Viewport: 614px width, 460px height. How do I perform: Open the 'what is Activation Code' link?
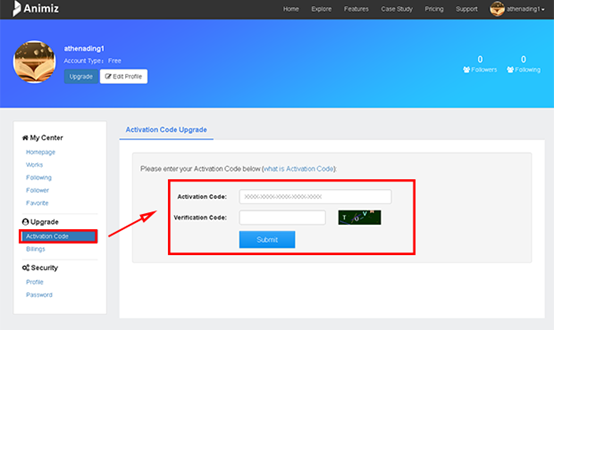click(298, 169)
